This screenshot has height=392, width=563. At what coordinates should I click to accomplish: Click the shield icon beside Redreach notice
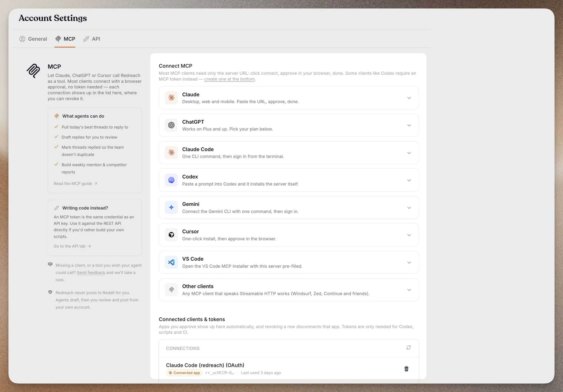[x=50, y=292]
